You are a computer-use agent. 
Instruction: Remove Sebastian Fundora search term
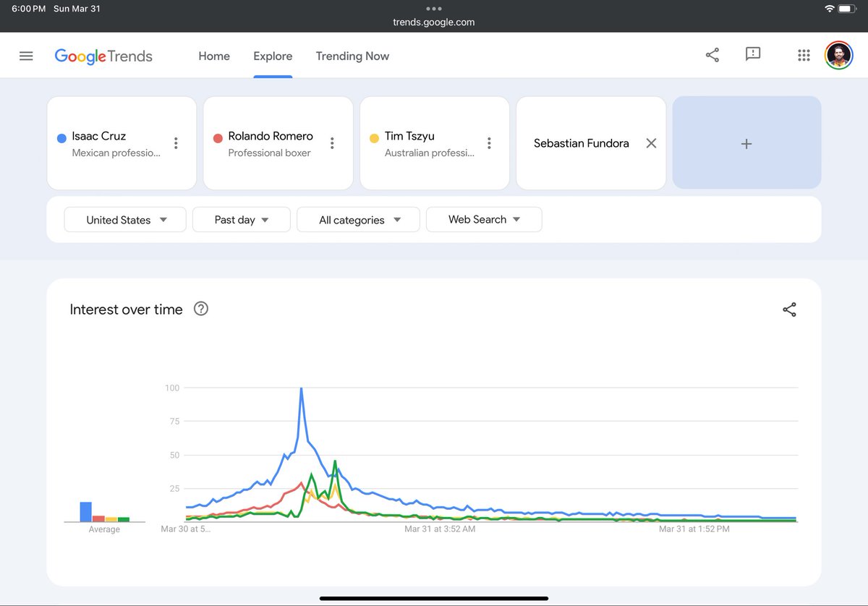click(x=651, y=143)
